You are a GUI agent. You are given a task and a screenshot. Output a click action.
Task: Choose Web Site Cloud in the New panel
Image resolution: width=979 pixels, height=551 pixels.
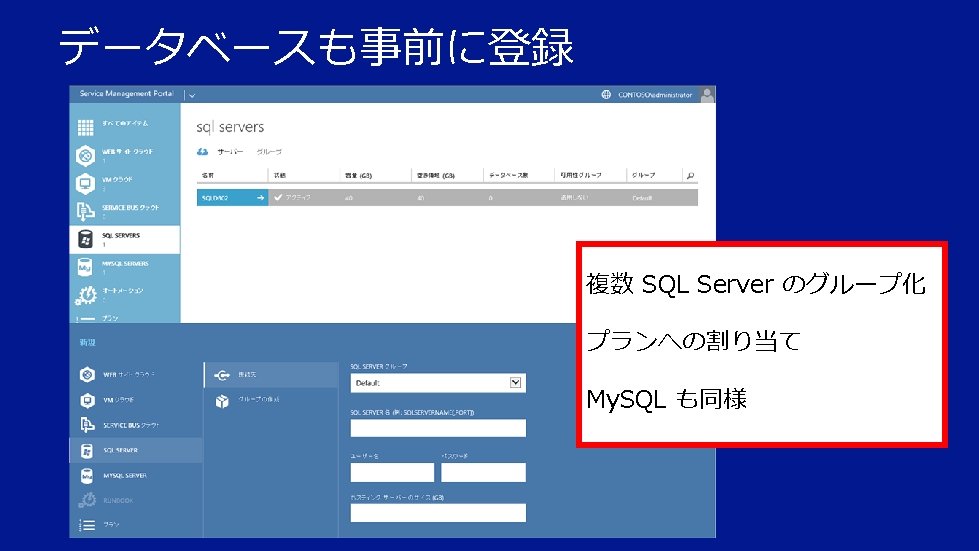tap(136, 374)
